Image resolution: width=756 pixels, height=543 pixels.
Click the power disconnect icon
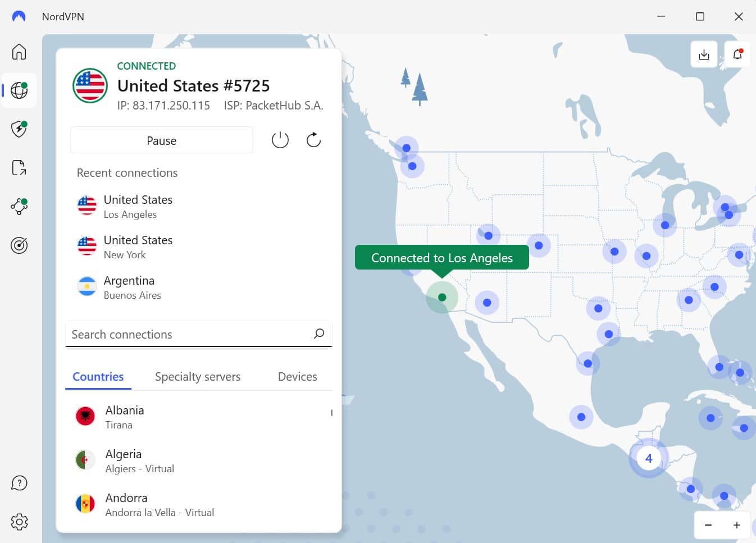(x=280, y=140)
